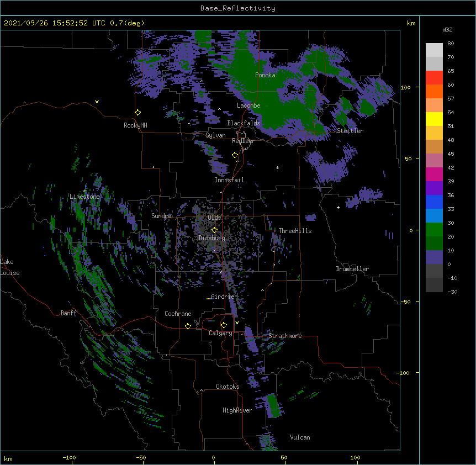The height and width of the screenshot is (465, 476).
Task: Click the pink 42-45 dBZ legend swatch
Action: (x=434, y=161)
